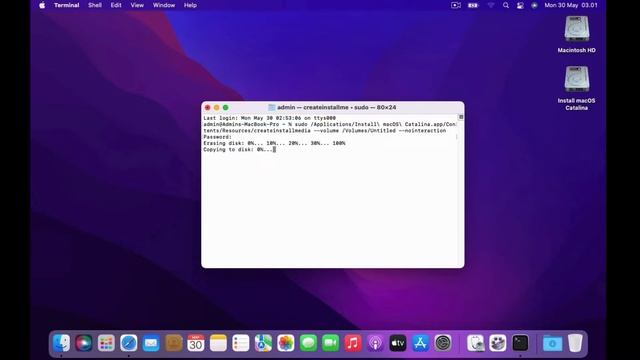Image resolution: width=640 pixels, height=360 pixels.
Task: Click the 'Password:' line in Terminal
Action: [x=218, y=137]
